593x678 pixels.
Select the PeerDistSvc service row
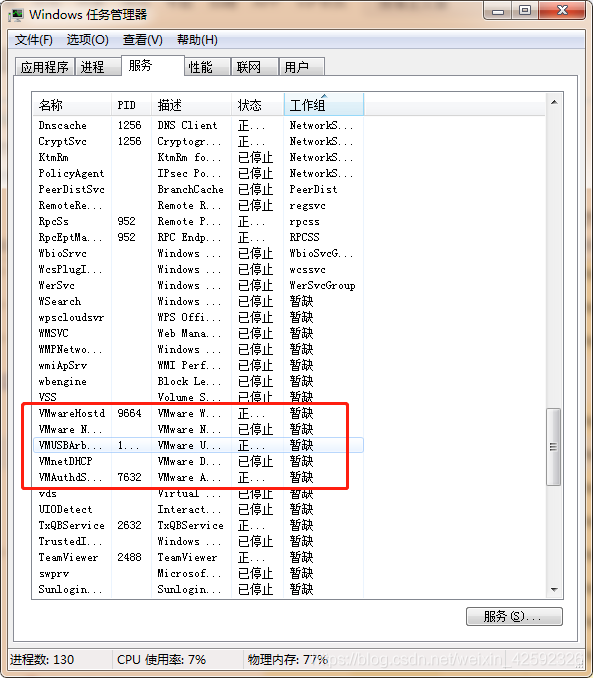(198, 189)
